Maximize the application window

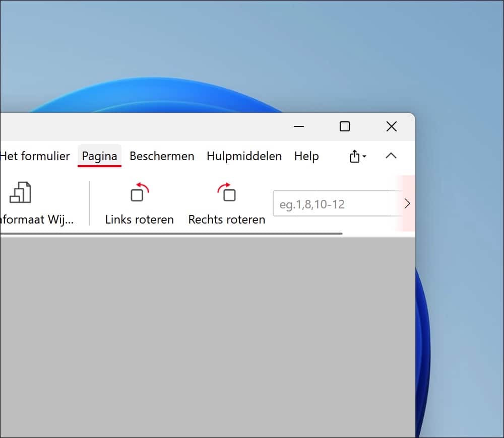tap(345, 126)
